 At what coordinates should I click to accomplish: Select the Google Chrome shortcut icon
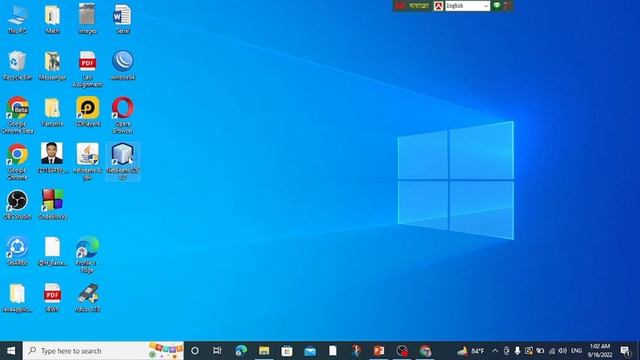pos(17,162)
